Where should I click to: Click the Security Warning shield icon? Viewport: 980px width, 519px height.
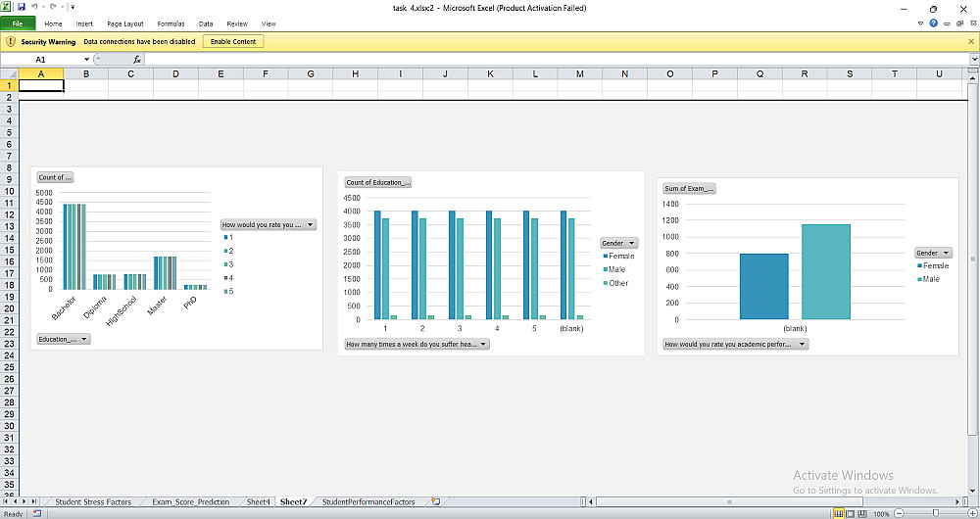click(x=10, y=41)
